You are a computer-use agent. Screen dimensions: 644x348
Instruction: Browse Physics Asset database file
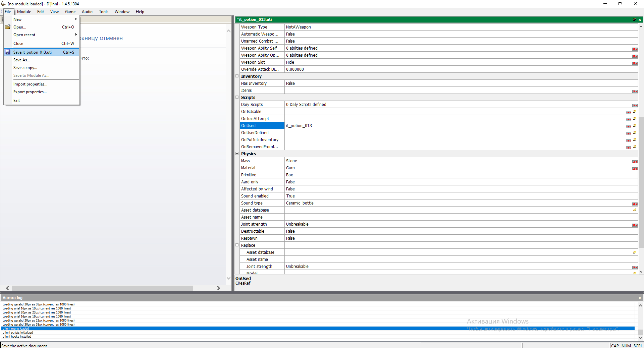click(635, 210)
